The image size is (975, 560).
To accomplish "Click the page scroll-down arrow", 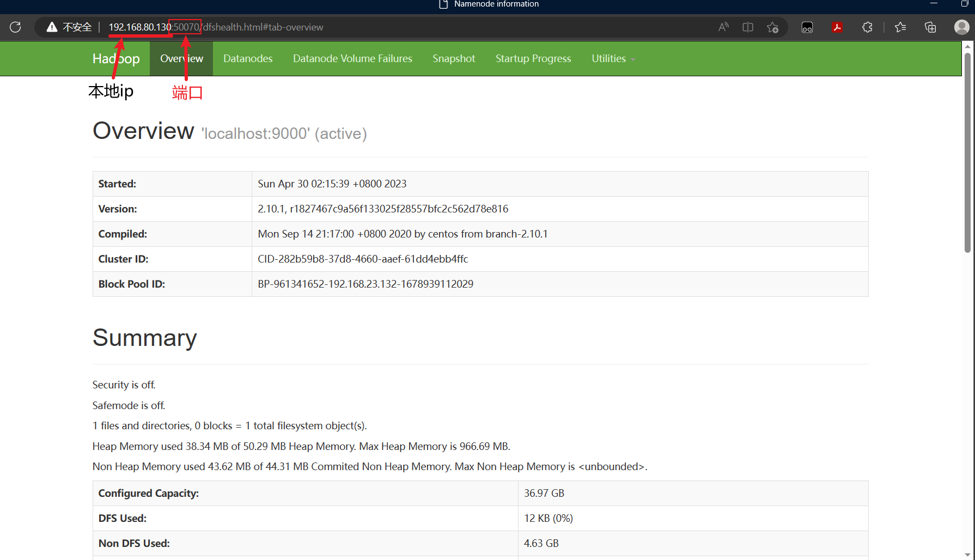I will point(968,555).
